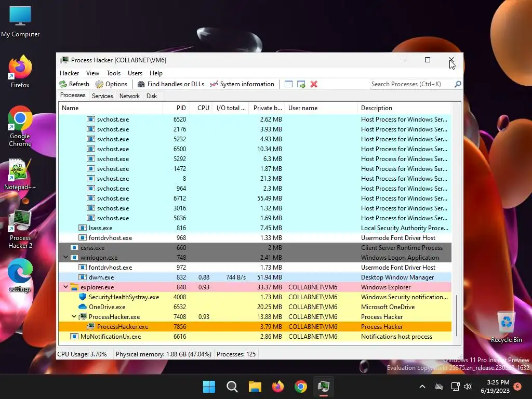This screenshot has height=399, width=532.
Task: Select the MoNotificationUx.exe row
Action: pyautogui.click(x=255, y=337)
